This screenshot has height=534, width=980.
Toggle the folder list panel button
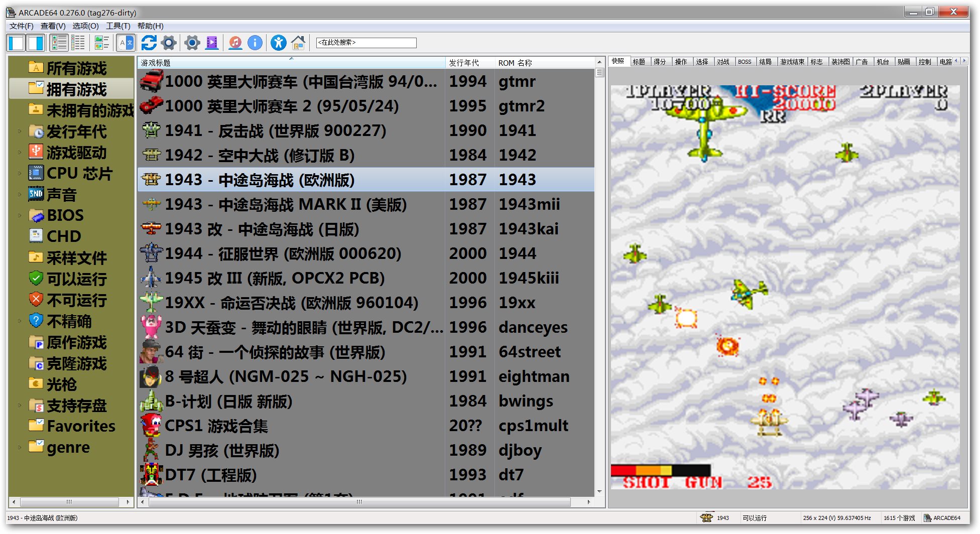(x=16, y=43)
